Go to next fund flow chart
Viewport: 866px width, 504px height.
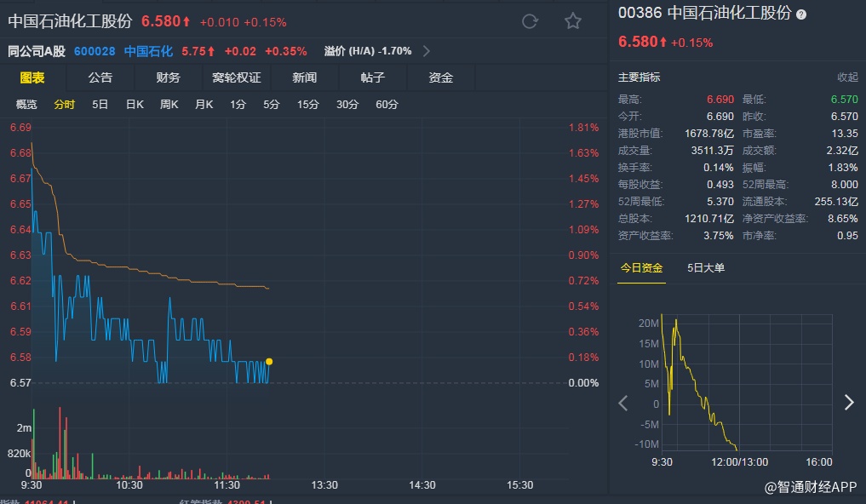pyautogui.click(x=848, y=403)
